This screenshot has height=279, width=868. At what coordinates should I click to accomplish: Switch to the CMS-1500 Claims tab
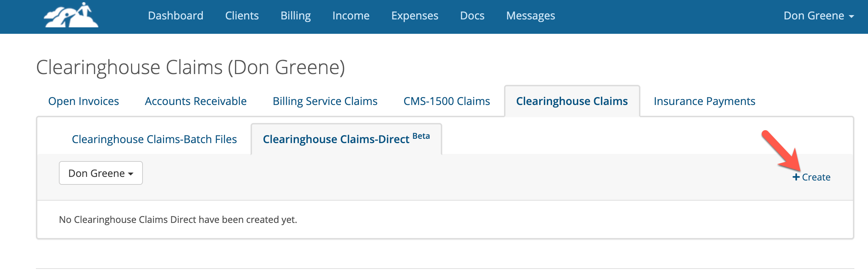[447, 101]
